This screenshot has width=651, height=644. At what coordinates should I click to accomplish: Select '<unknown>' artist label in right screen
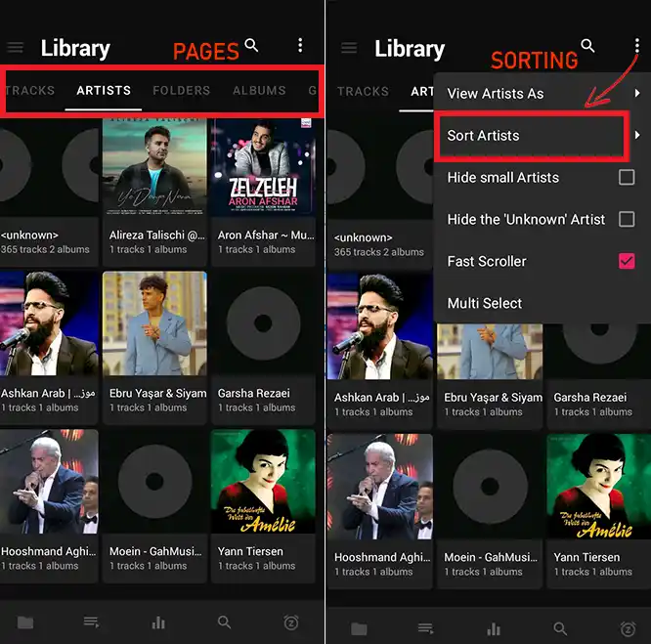(x=364, y=237)
